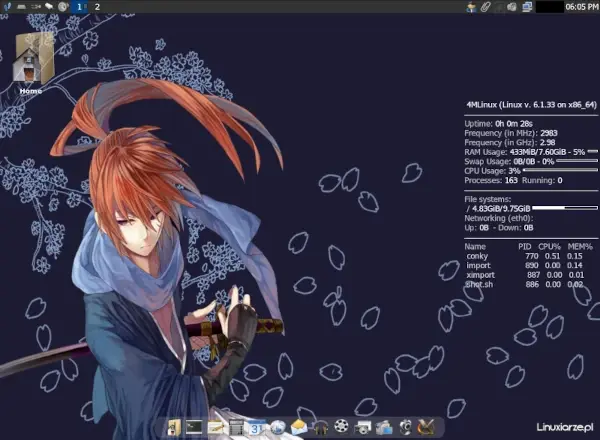Open the JWM start menu logo

click(7, 7)
